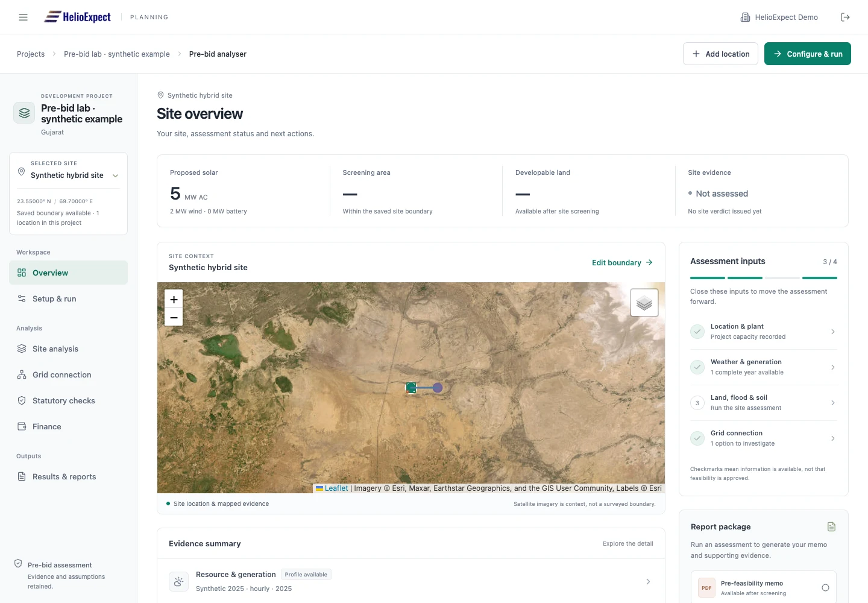Click the pin icon beside Synthetic hybrid site
868x603 pixels.
point(160,95)
